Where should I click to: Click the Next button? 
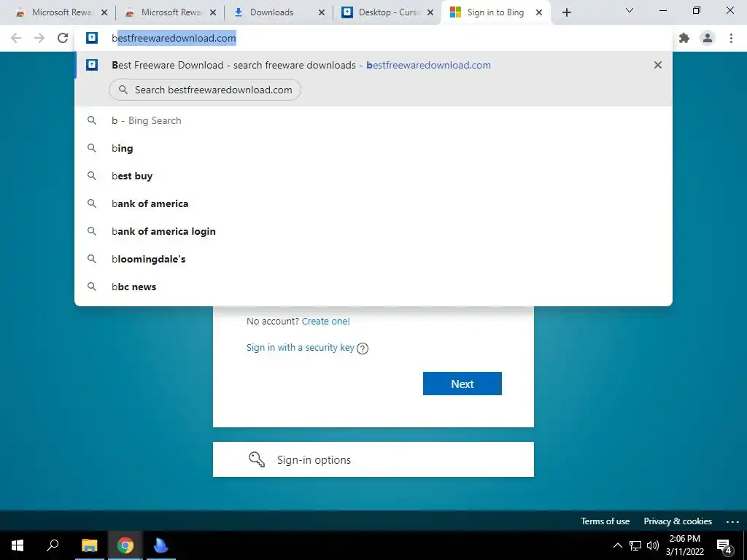462,384
